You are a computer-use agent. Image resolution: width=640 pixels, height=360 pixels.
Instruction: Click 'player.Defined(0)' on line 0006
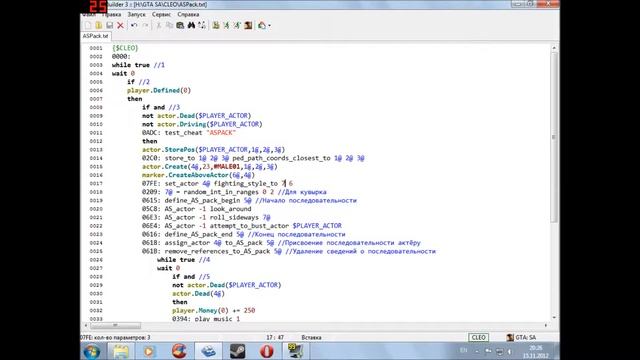pyautogui.click(x=159, y=90)
